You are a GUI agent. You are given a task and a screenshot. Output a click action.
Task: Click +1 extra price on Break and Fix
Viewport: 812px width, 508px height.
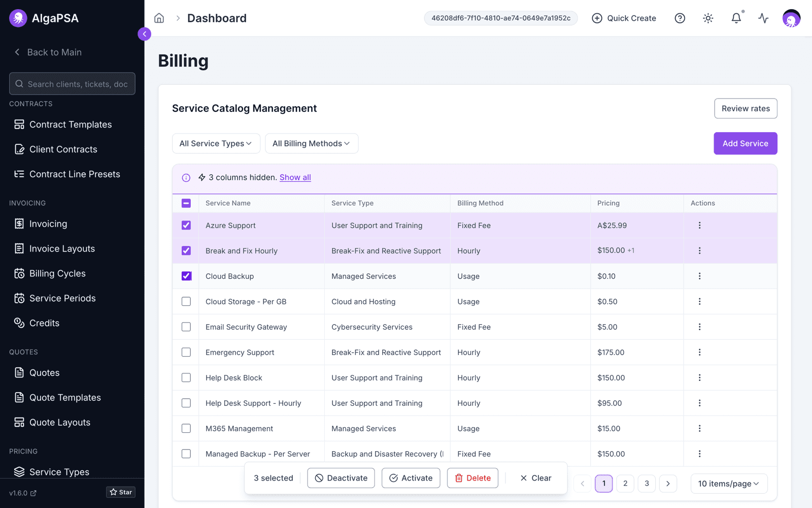(631, 251)
